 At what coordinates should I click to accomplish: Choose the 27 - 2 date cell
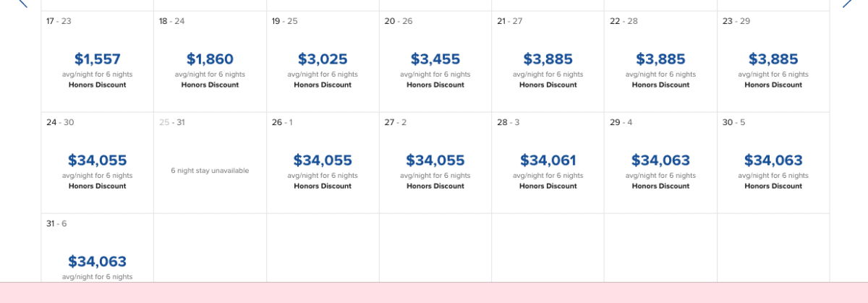pos(435,163)
